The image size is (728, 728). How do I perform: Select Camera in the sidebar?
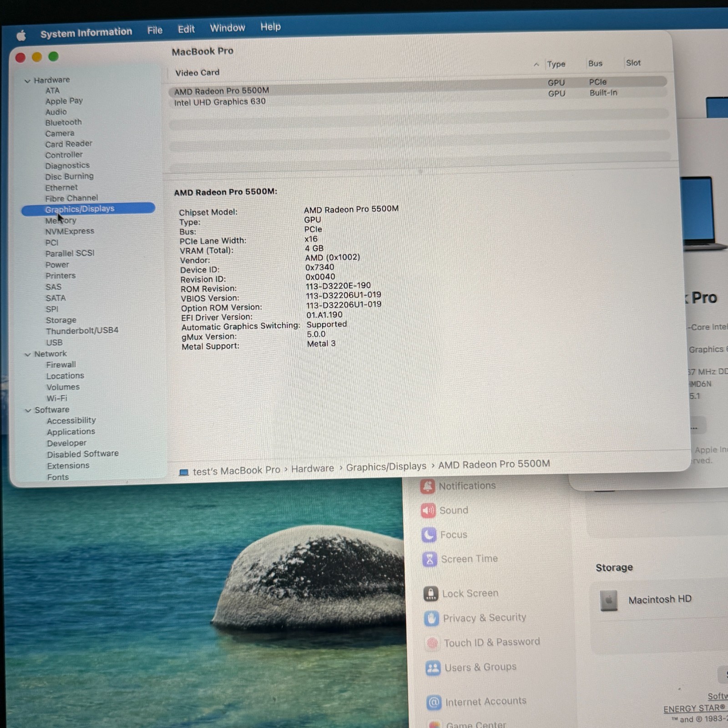60,133
